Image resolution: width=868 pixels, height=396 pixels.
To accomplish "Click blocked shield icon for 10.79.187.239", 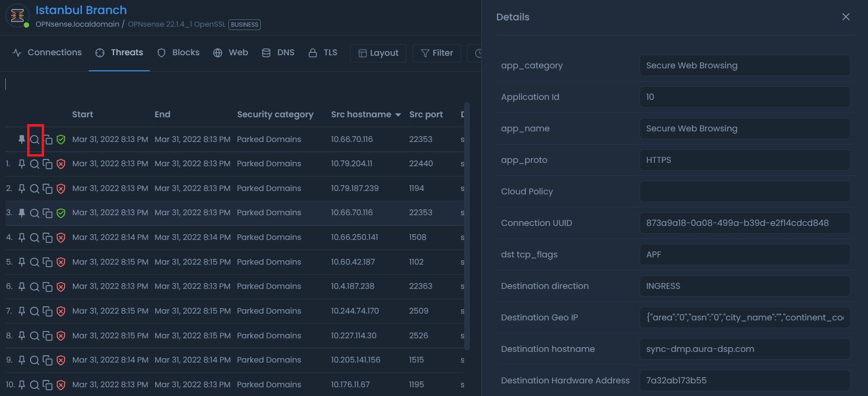I will pyautogui.click(x=61, y=189).
